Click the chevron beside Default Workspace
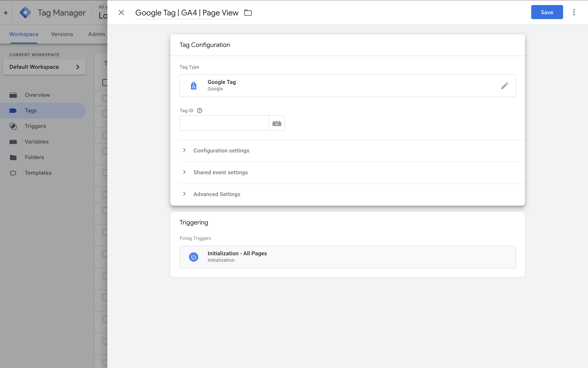 (x=78, y=67)
